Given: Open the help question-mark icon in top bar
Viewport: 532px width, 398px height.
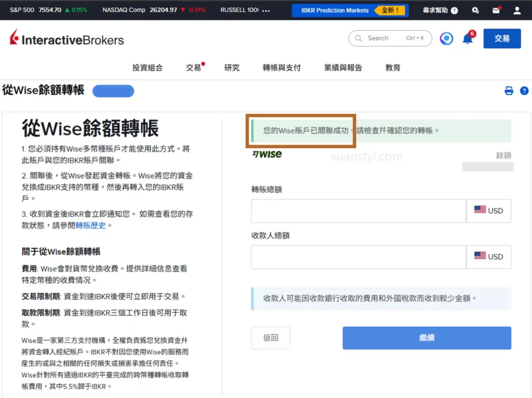Looking at the screenshot, I should (454, 10).
